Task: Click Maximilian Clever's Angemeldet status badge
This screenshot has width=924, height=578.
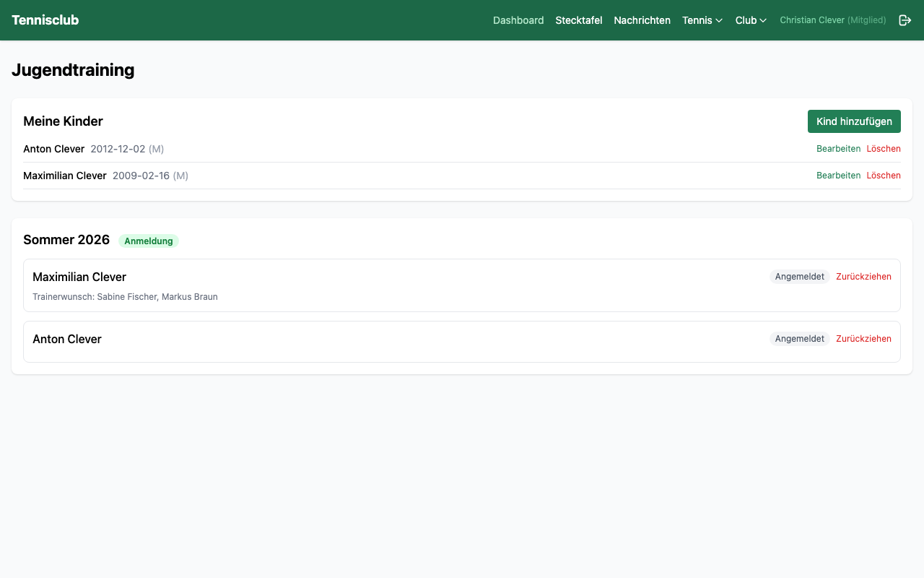Action: click(x=799, y=277)
